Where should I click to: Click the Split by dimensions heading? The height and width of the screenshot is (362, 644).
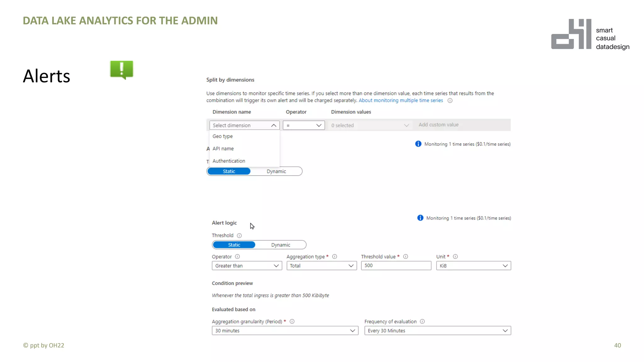point(230,80)
